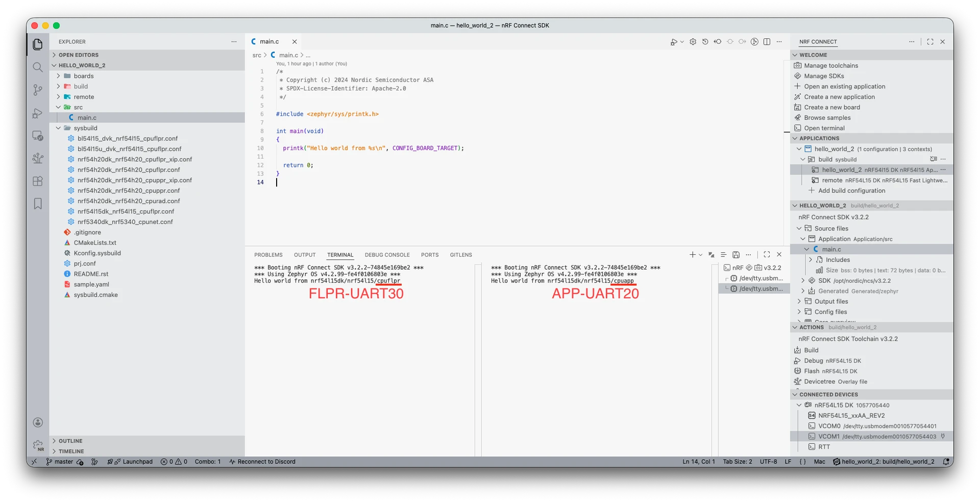This screenshot has height=502, width=980.
Task: Open the Search view in activity bar
Action: (38, 67)
